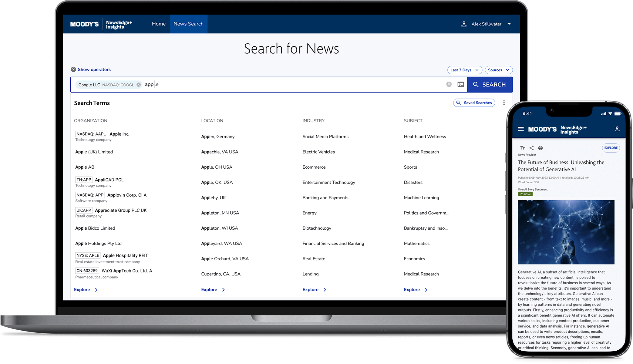This screenshot has width=633, height=364.
Task: Explore more Subject results
Action: coord(416,290)
